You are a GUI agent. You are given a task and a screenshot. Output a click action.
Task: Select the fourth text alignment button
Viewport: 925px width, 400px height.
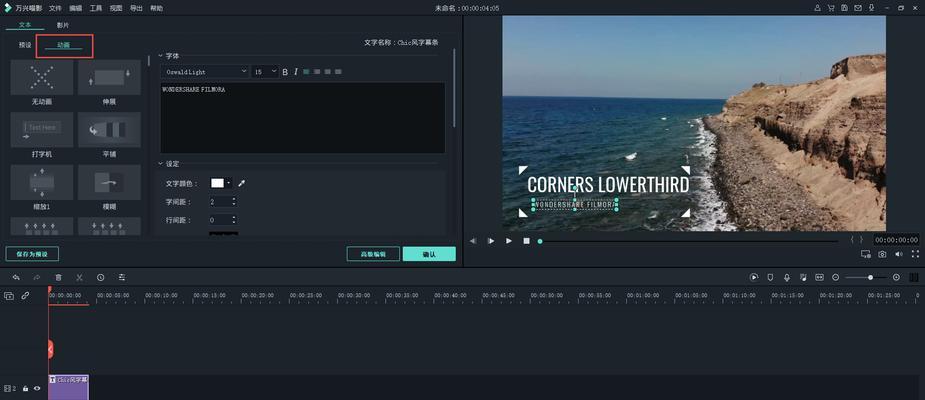[338, 72]
